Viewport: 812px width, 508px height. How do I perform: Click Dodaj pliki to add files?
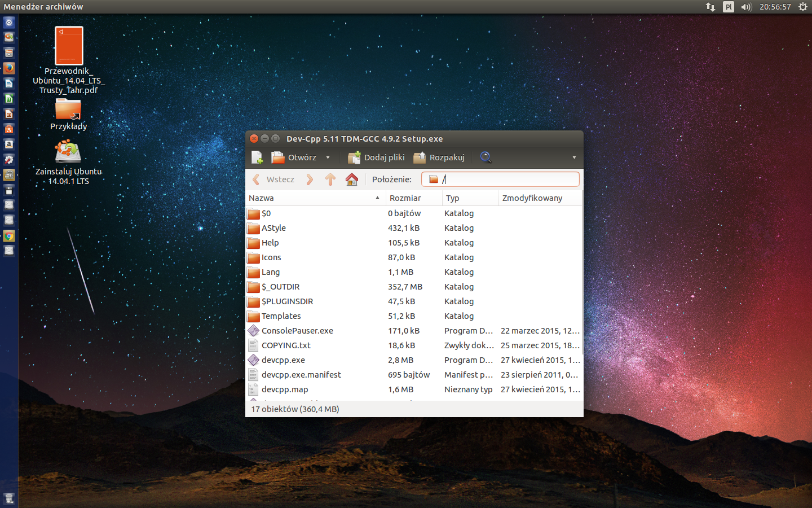point(376,157)
